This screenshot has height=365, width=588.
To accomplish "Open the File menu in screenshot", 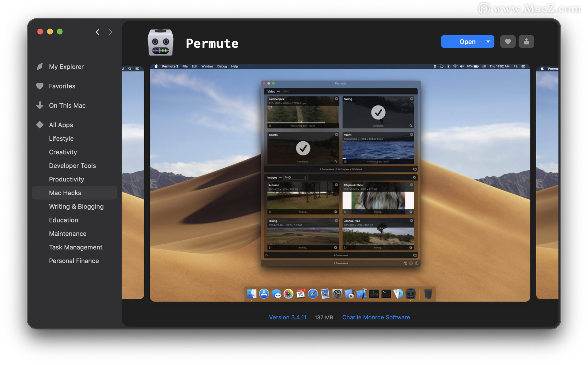I will click(185, 66).
